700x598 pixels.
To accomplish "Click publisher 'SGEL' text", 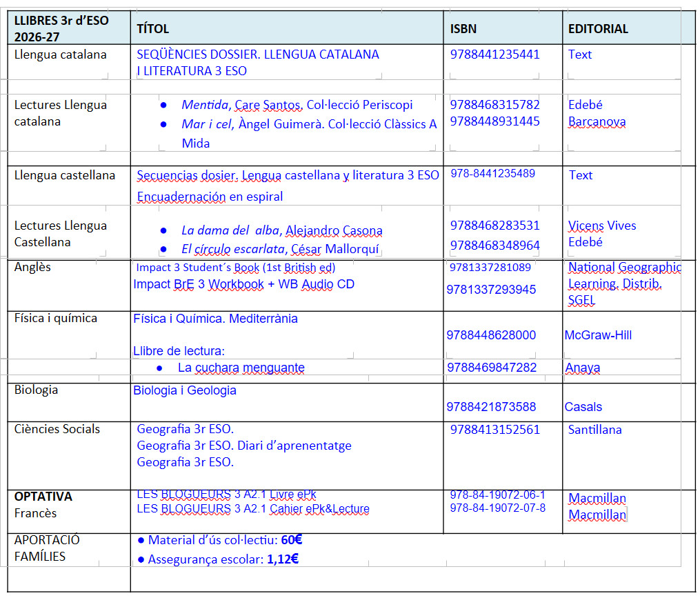I will (x=581, y=301).
